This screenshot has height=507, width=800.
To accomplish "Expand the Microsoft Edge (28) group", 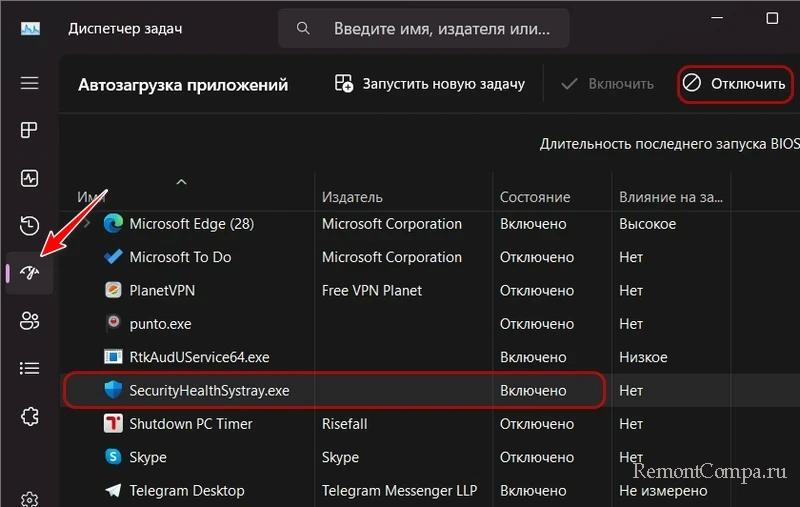I will (87, 223).
